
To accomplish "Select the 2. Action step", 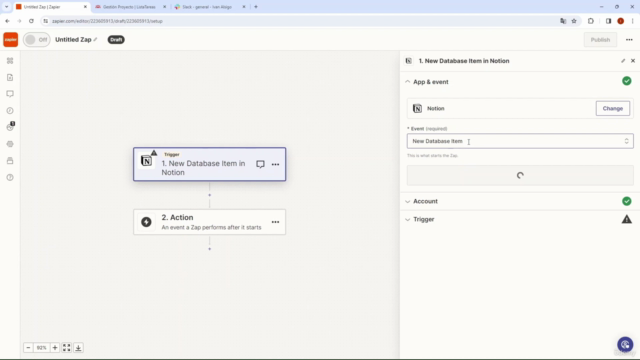I will click(x=209, y=222).
